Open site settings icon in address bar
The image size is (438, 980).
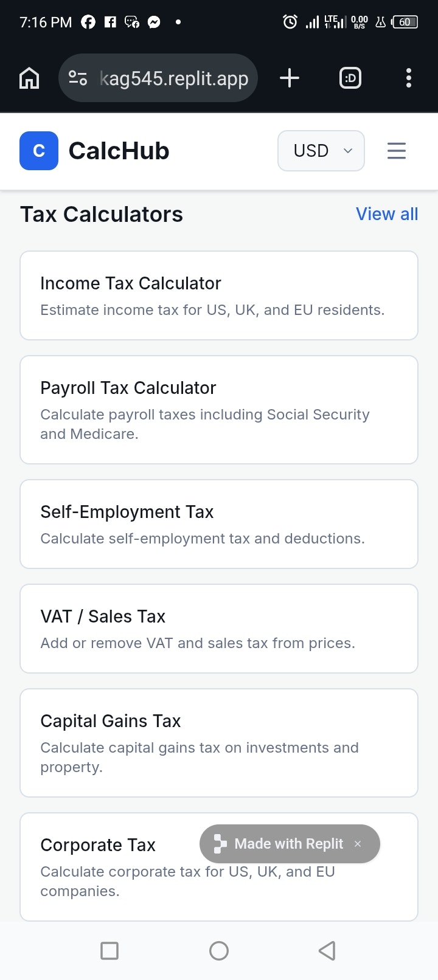click(x=78, y=78)
